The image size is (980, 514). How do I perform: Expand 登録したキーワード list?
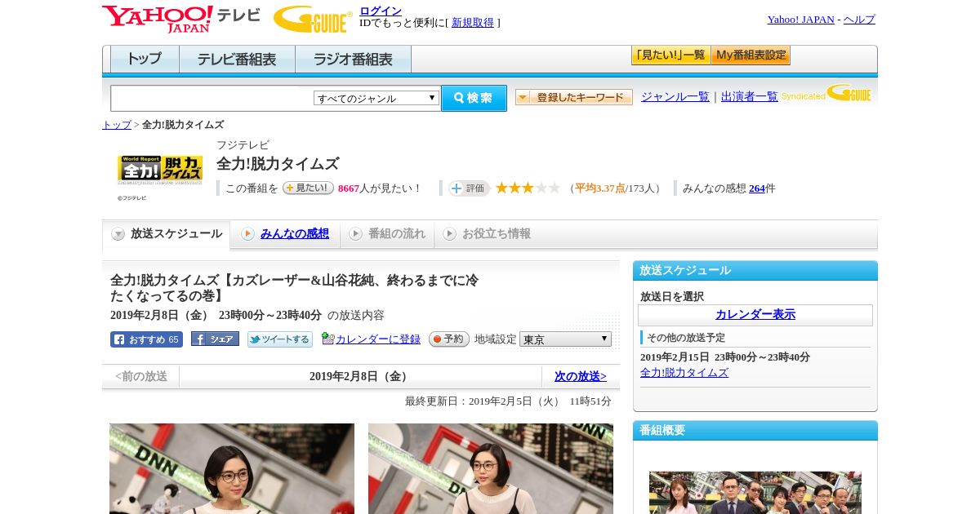pyautogui.click(x=574, y=97)
